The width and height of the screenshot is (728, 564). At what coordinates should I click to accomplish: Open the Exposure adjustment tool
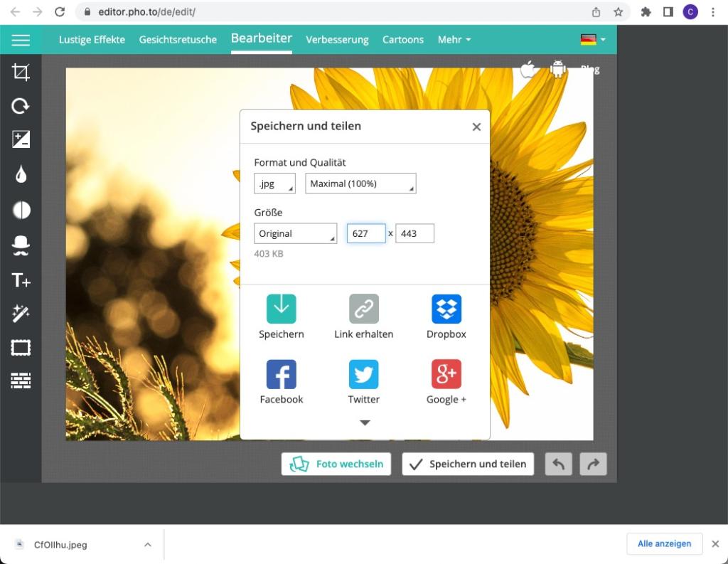click(x=21, y=140)
